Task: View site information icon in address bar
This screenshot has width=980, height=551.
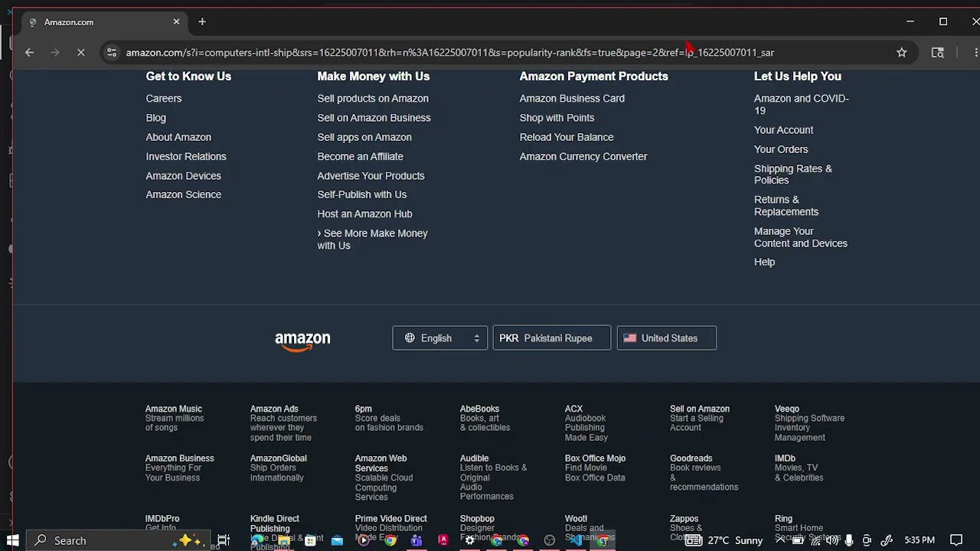Action: (112, 52)
